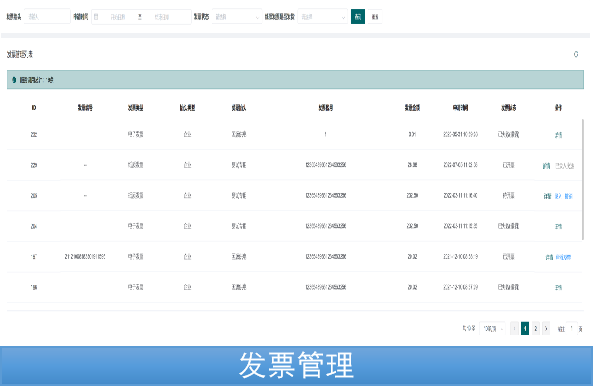Screen dimensions: 593x387
Task: Click the reset button next to search
Action: 375,17
